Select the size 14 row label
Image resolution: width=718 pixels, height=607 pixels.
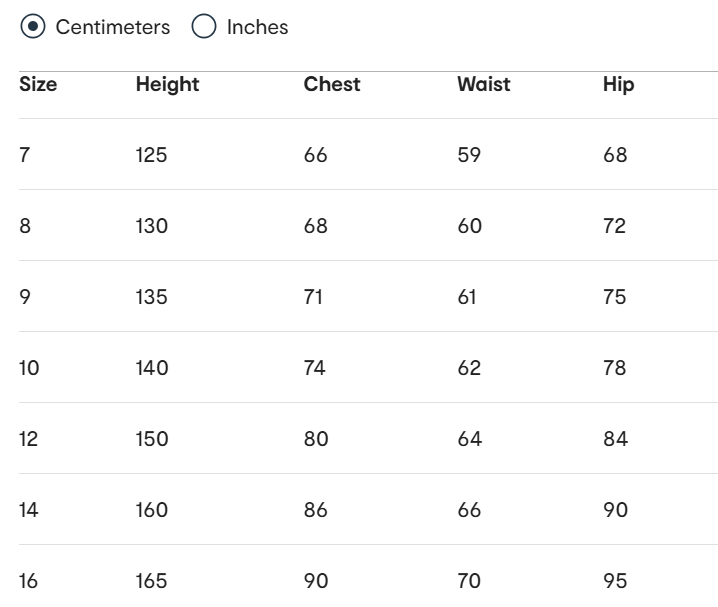click(x=29, y=510)
